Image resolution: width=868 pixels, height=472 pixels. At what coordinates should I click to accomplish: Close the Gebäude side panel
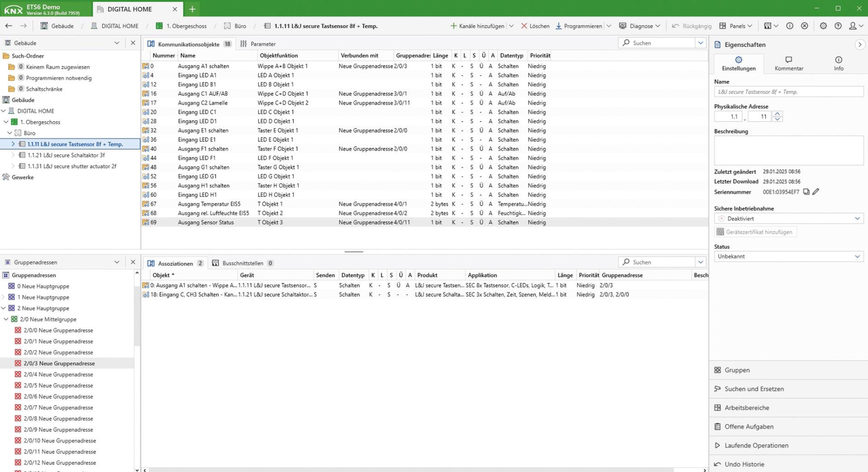pyautogui.click(x=133, y=43)
